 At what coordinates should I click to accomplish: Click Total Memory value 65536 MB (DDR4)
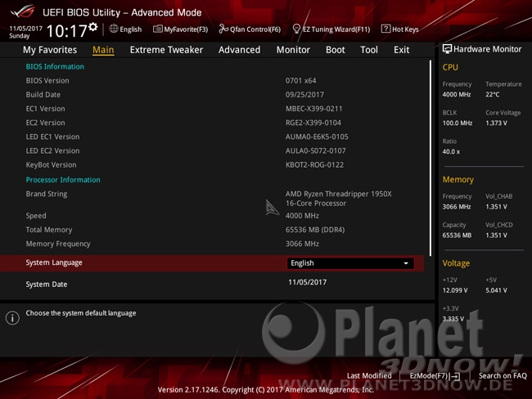315,230
